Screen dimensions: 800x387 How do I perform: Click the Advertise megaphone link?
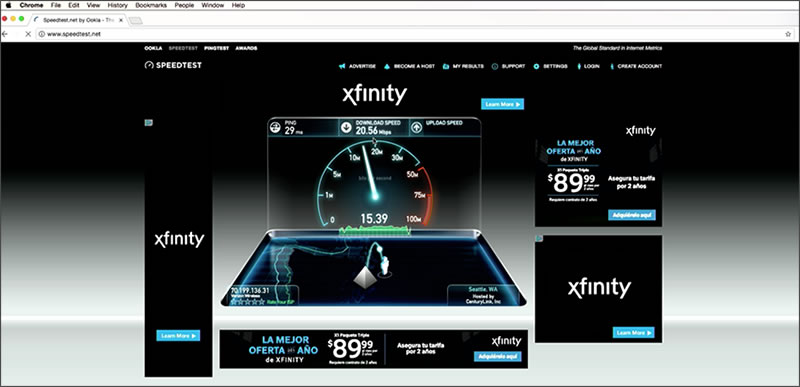(357, 66)
